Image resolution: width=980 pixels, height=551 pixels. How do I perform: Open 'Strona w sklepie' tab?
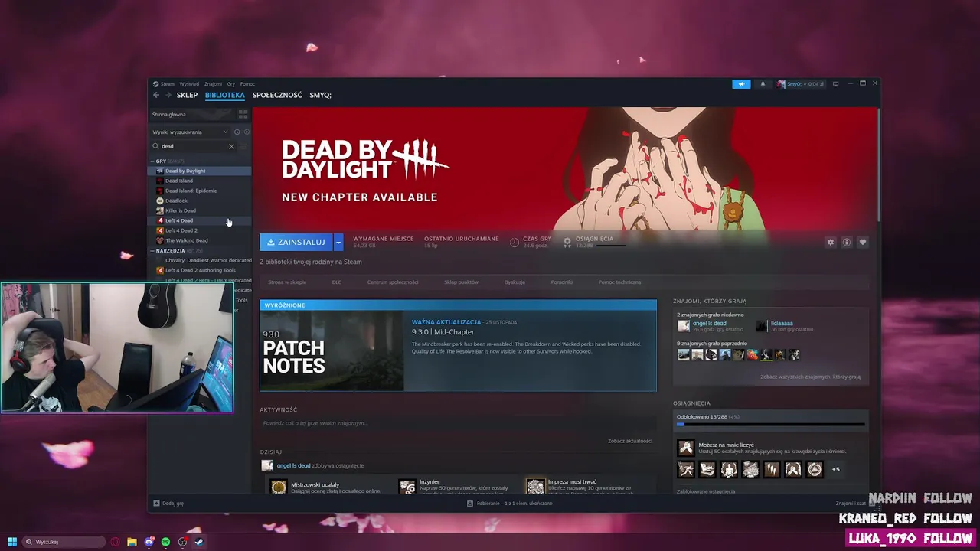pos(287,282)
